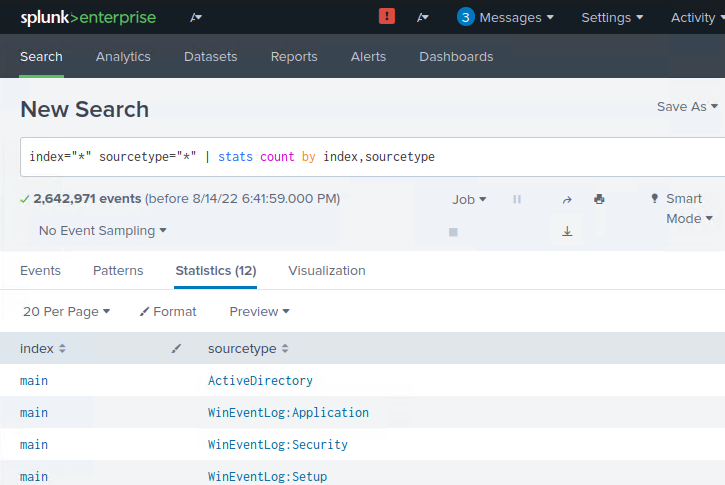Click main index in ActiveDirectory row
This screenshot has height=485, width=725.
[34, 381]
